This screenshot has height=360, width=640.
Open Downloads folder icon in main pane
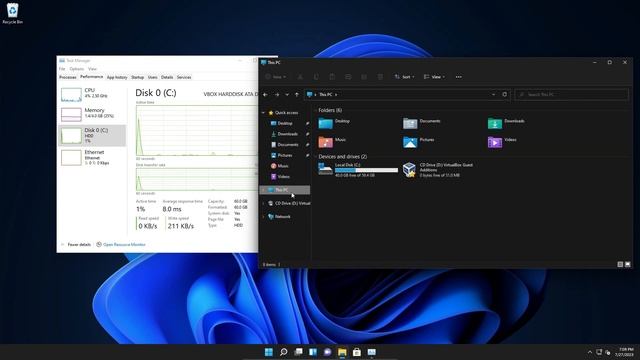(495, 123)
